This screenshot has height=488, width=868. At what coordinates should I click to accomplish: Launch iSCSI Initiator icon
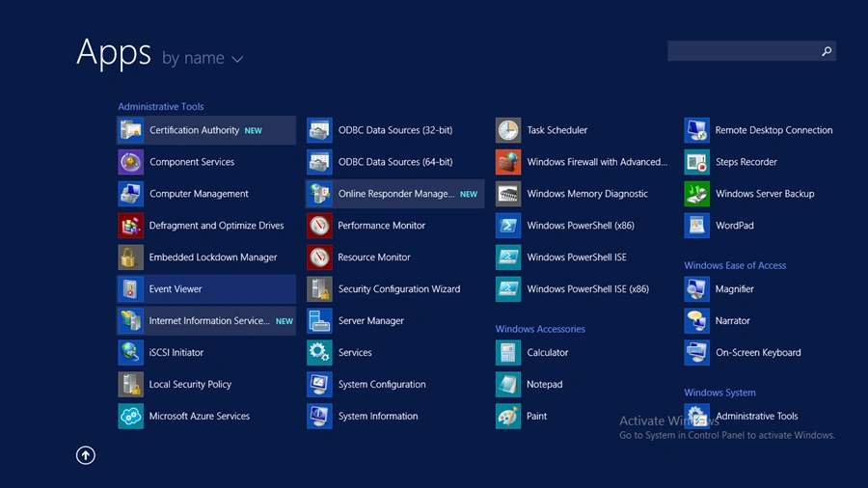pyautogui.click(x=130, y=352)
